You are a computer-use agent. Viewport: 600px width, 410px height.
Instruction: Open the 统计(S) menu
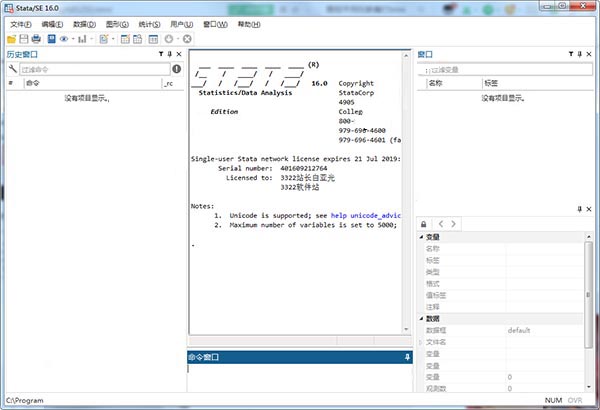click(x=148, y=23)
